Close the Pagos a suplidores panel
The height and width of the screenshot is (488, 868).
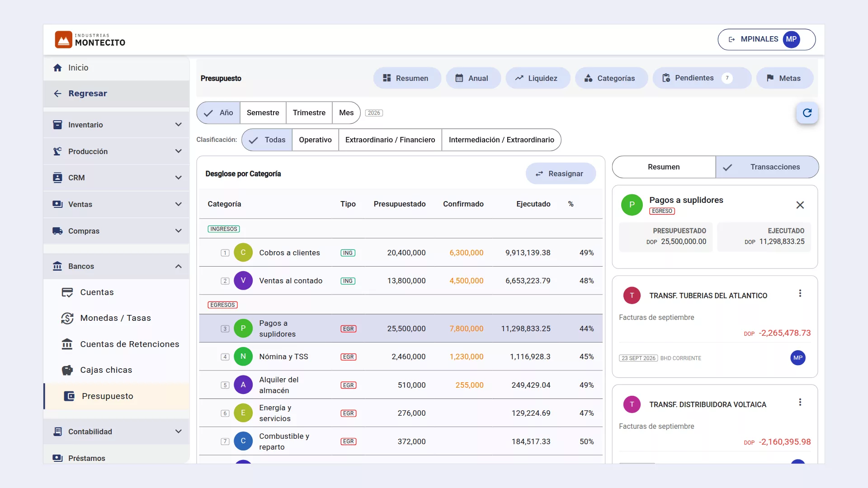(x=800, y=205)
